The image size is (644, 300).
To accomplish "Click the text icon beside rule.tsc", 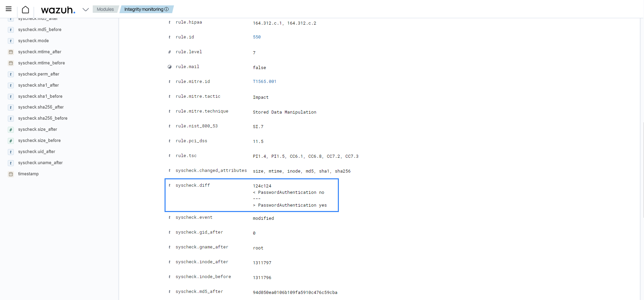I will pos(170,156).
